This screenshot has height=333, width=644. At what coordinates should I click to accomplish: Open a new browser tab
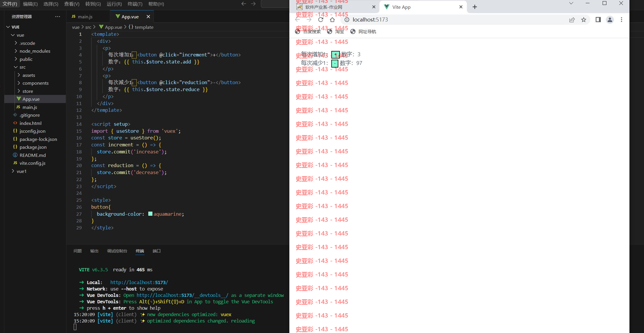475,7
